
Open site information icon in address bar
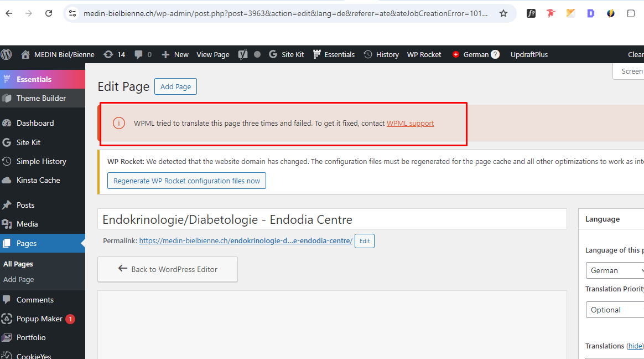(x=72, y=13)
